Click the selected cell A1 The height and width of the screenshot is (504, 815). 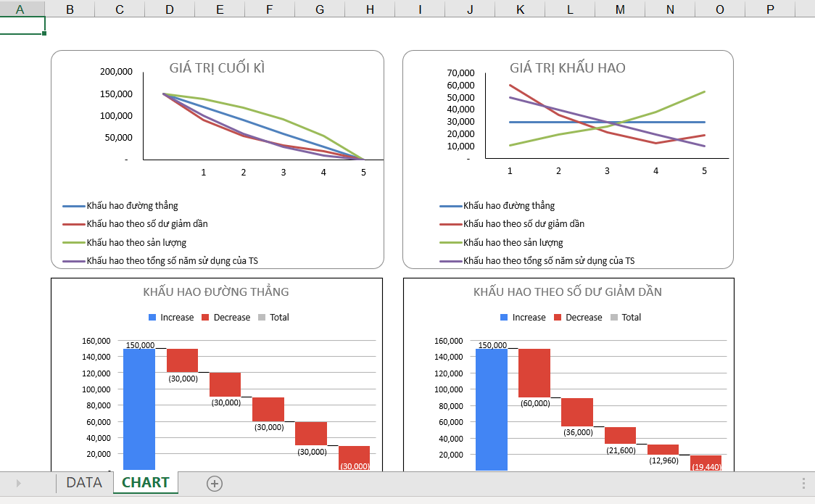22,25
